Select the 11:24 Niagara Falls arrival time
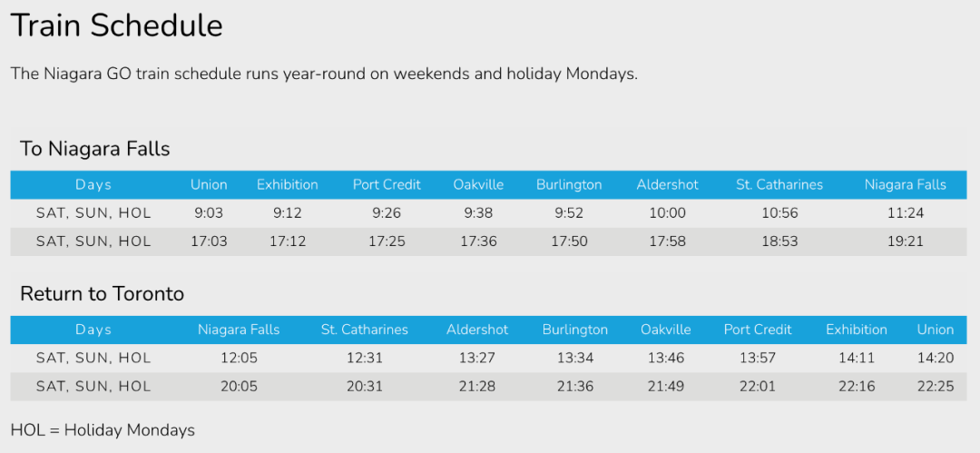The height and width of the screenshot is (453, 980). click(x=905, y=213)
